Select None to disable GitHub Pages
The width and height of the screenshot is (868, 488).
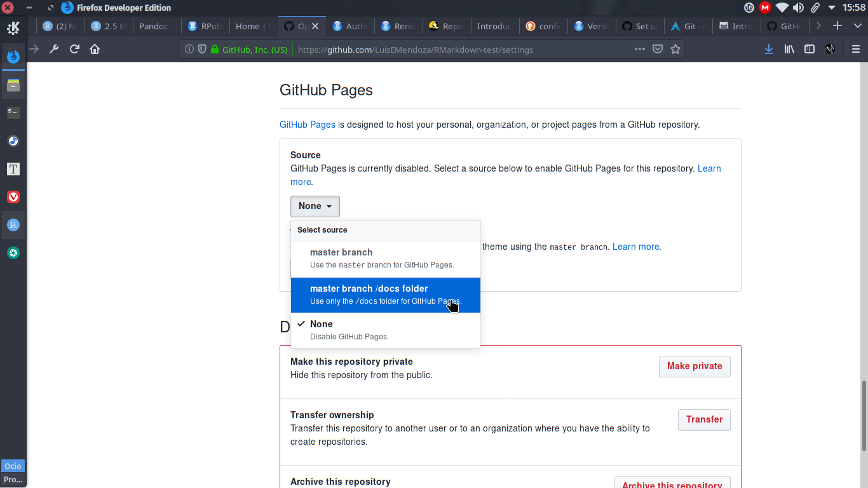(385, 330)
